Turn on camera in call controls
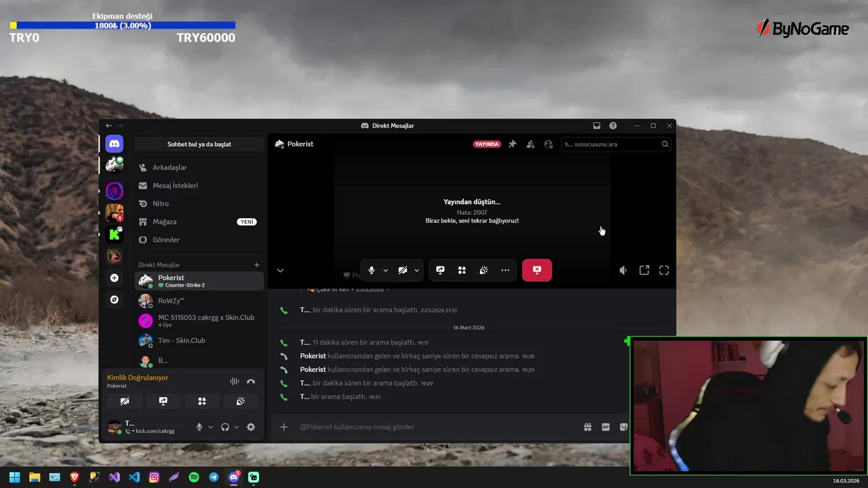The image size is (868, 488). click(403, 270)
